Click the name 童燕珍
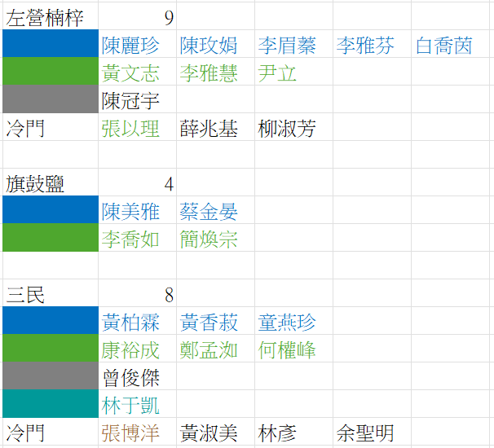Viewport: 494px width, 448px height. (287, 323)
